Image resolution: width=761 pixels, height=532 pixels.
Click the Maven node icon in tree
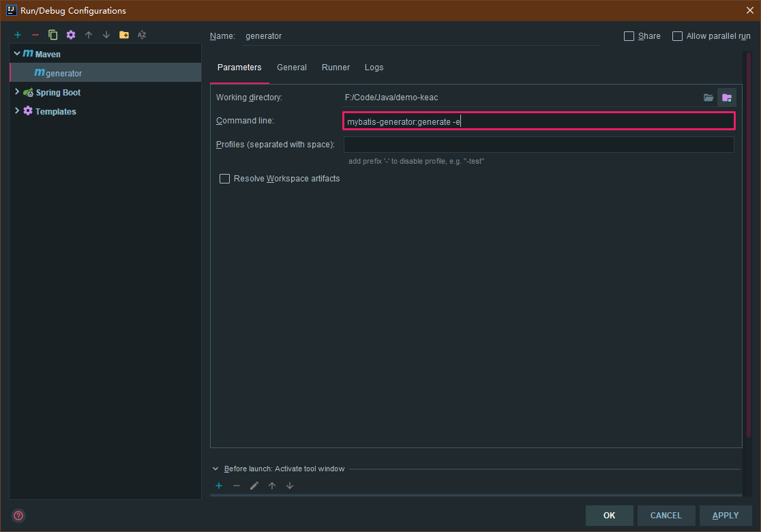tap(28, 53)
